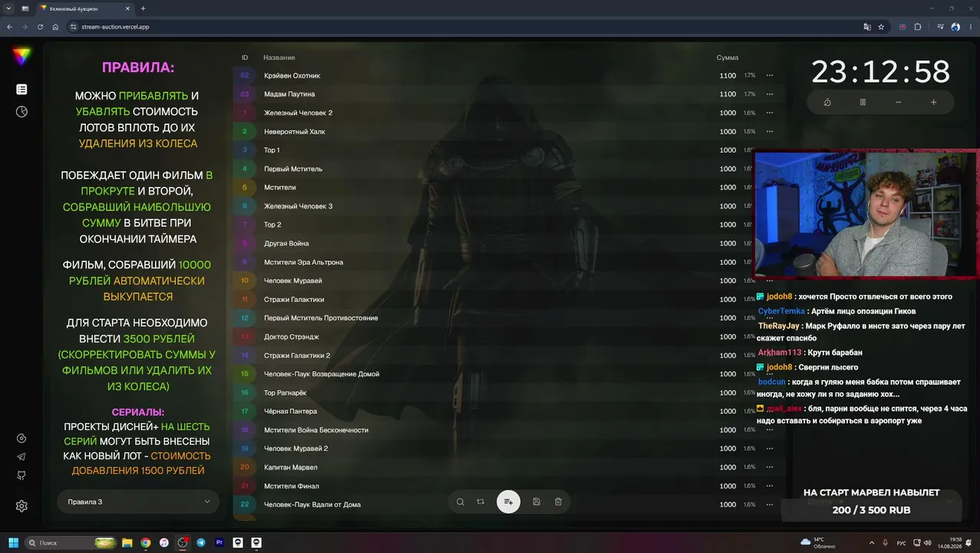Viewport: 980px width, 553px height.
Task: Increase timer with the plus button
Action: tap(933, 102)
